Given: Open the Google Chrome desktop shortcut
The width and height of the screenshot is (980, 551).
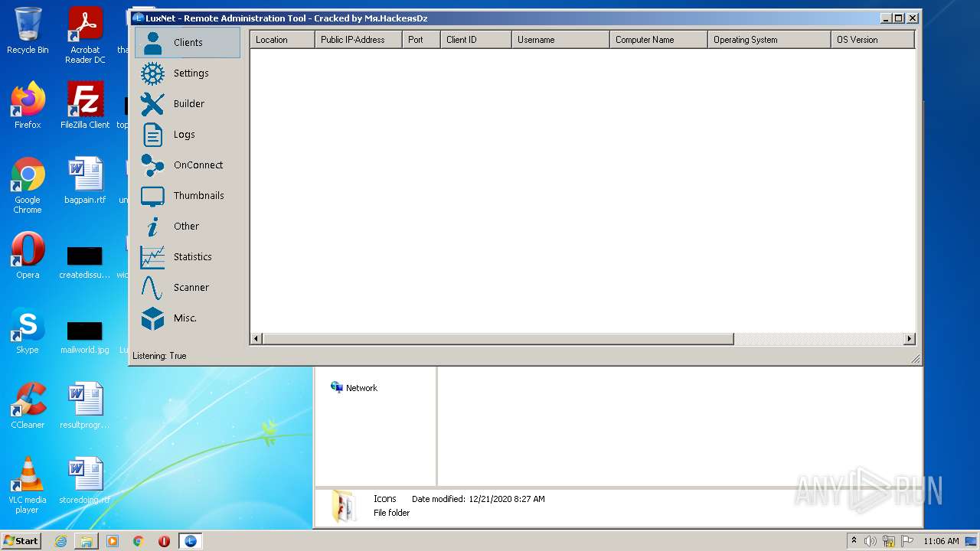Looking at the screenshot, I should [28, 186].
